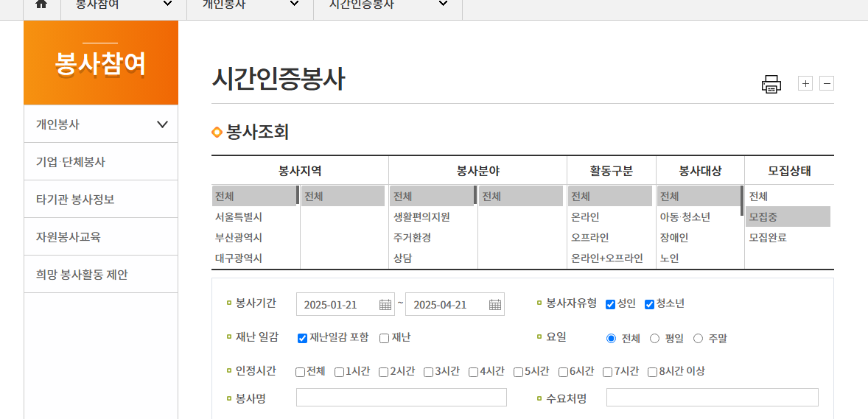Check the 1시간 checkbox
868x419 pixels.
point(339,372)
